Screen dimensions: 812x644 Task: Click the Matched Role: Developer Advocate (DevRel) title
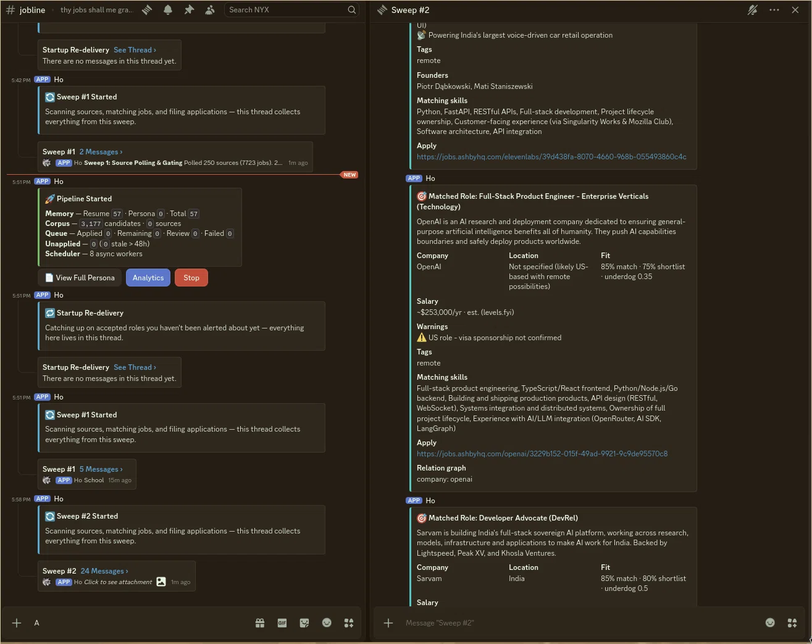[503, 518]
